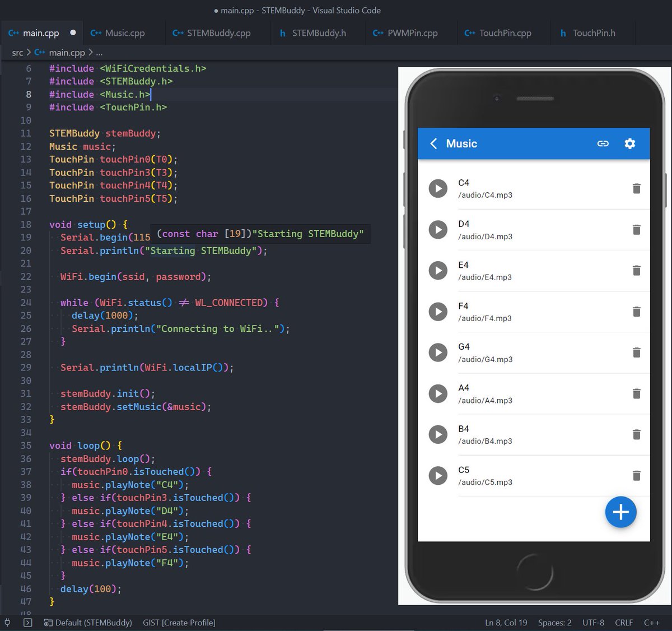
Task: Change language mode C++
Action: tap(651, 623)
